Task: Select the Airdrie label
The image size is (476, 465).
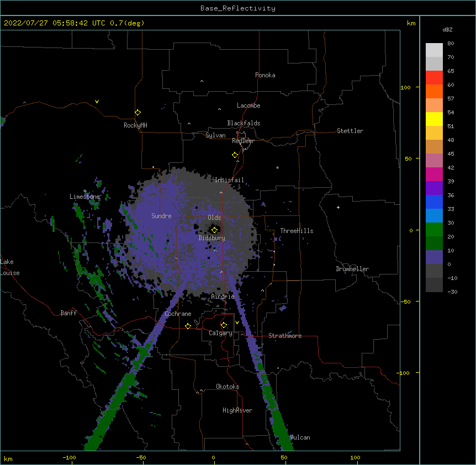Action: (x=223, y=297)
